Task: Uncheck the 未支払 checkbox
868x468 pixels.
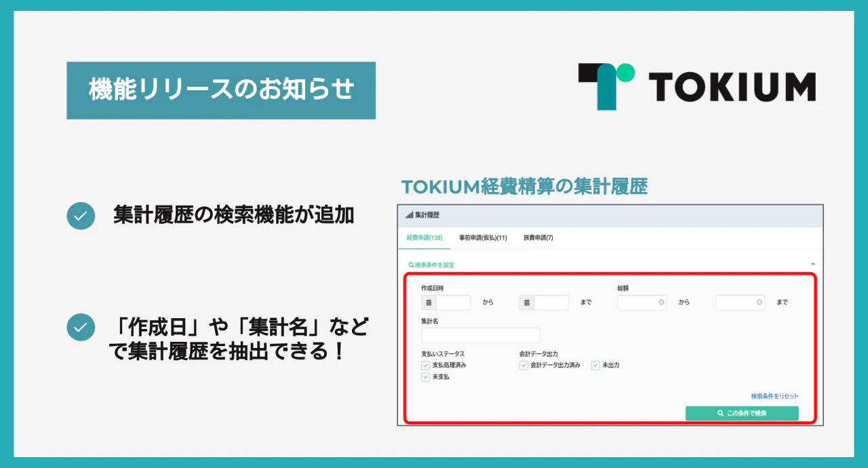Action: (x=426, y=377)
